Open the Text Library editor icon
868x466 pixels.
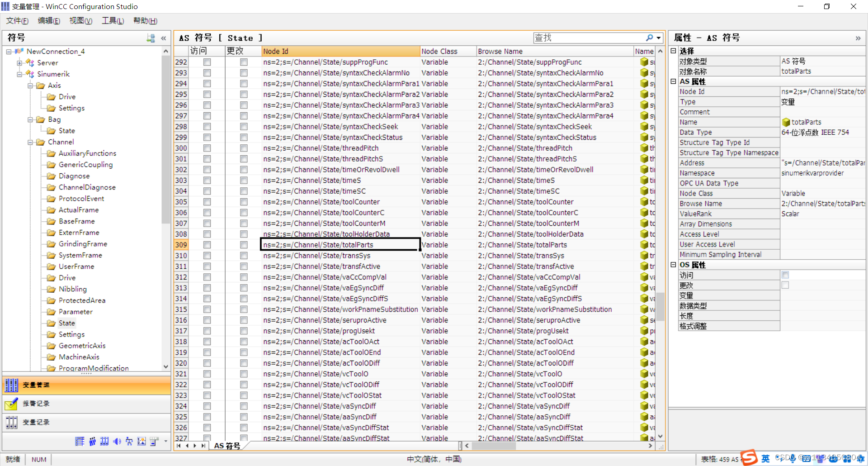coord(80,442)
